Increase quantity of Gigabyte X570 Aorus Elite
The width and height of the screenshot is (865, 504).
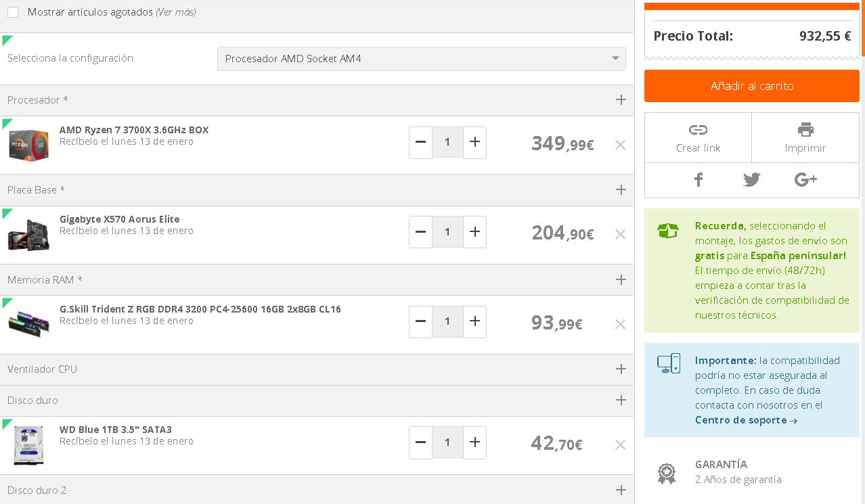(x=474, y=232)
